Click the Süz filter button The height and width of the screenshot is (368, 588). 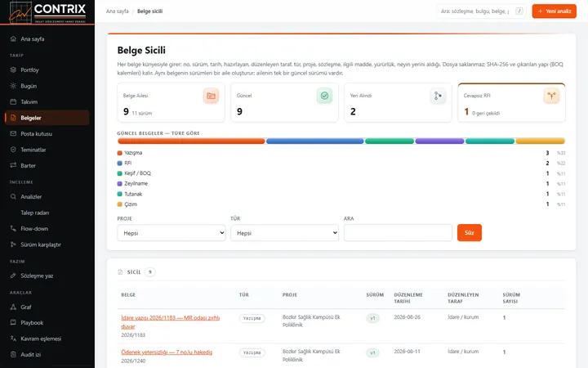click(469, 233)
